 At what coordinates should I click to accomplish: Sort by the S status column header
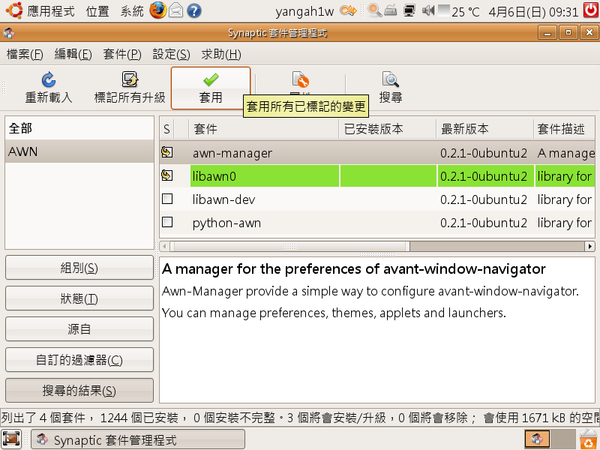167,129
